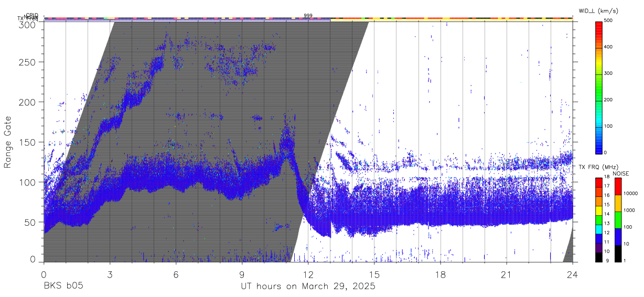The width and height of the screenshot is (644, 297).
Task: Pick the purple 10-11 MHz frequency swatch
Action: pyautogui.click(x=599, y=248)
